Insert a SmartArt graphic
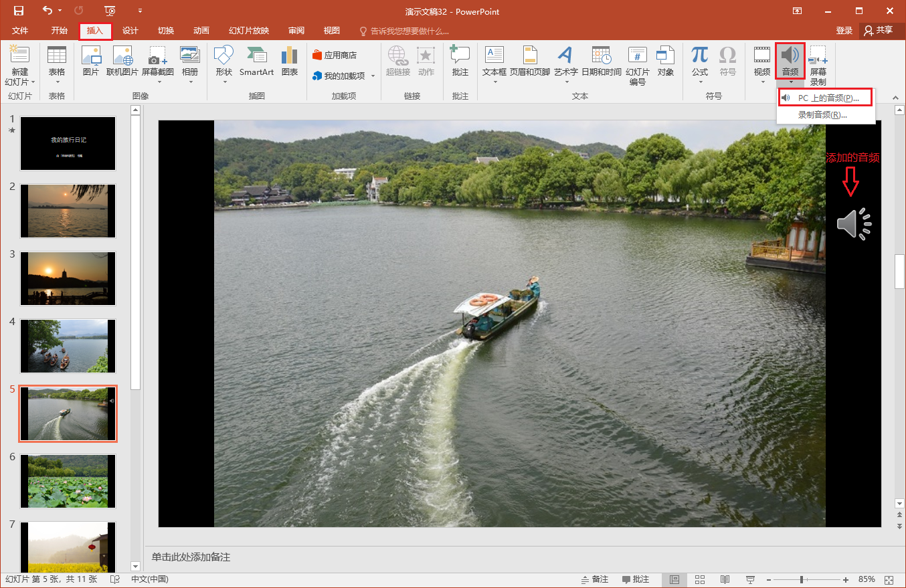The height and width of the screenshot is (588, 906). (256, 62)
